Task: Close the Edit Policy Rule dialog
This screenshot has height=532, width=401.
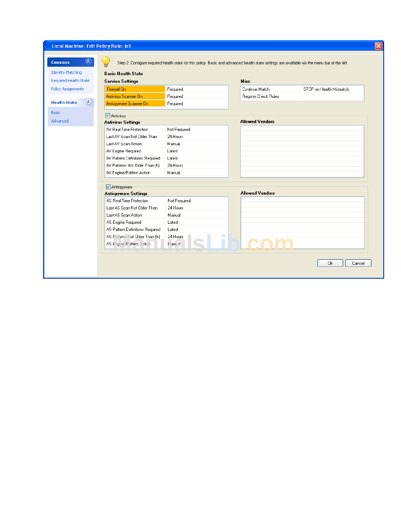Action: pyautogui.click(x=378, y=46)
